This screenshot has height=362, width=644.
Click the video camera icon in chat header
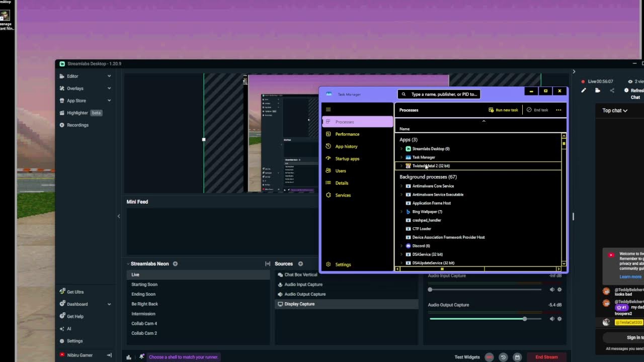[598, 90]
